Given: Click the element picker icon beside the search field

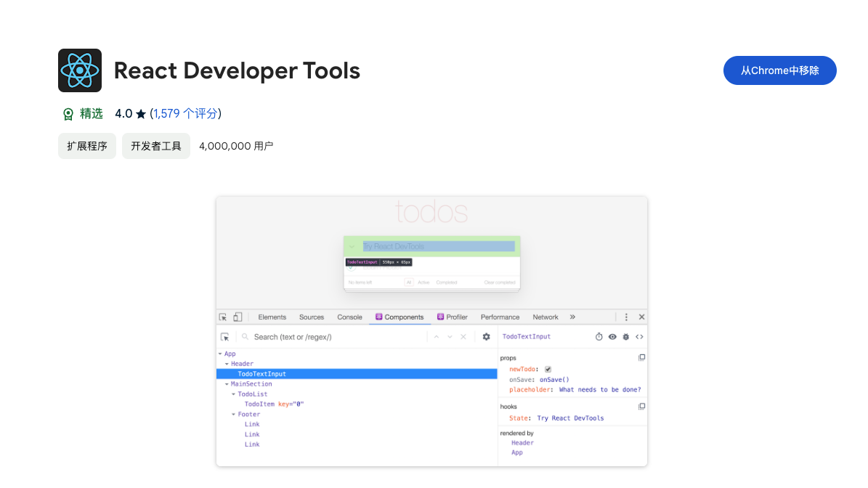Looking at the screenshot, I should click(225, 337).
